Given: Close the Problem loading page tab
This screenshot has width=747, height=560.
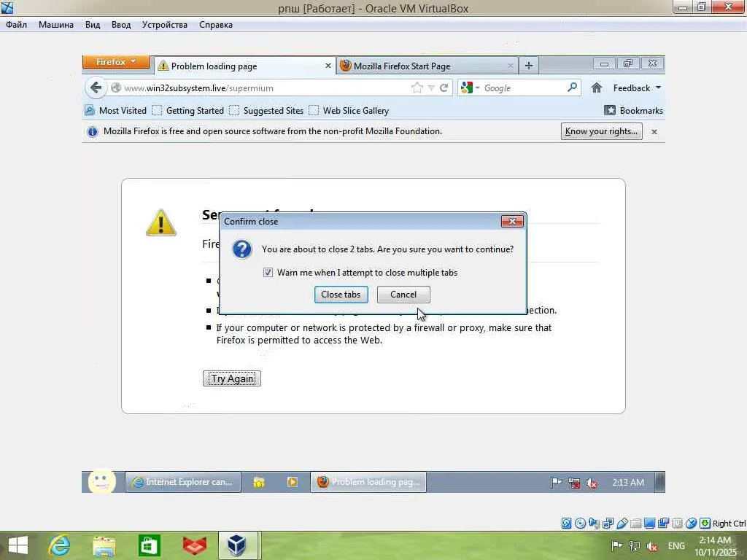Looking at the screenshot, I should [328, 66].
